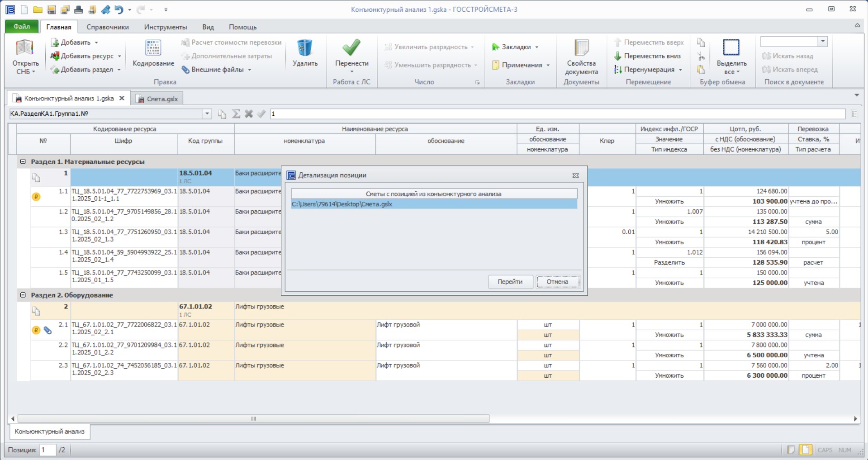
Task: Click the horizontal scrollbar thumb
Action: 253,419
